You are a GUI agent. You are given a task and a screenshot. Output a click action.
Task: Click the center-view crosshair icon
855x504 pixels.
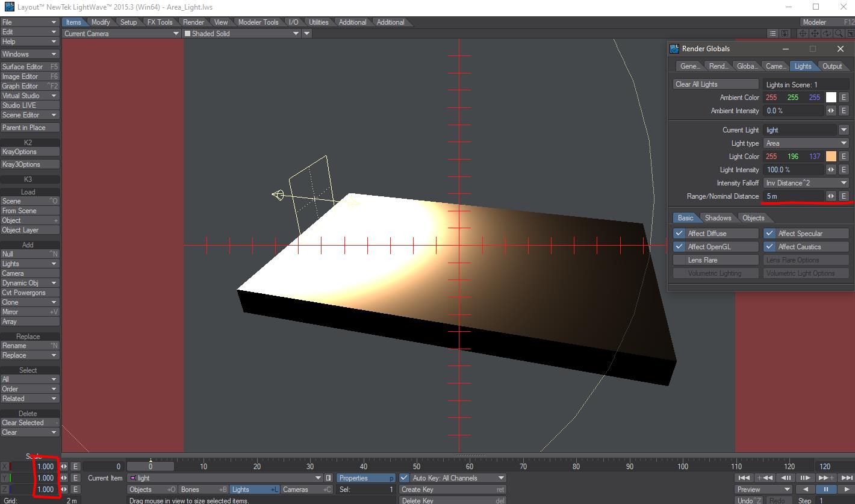tap(803, 34)
